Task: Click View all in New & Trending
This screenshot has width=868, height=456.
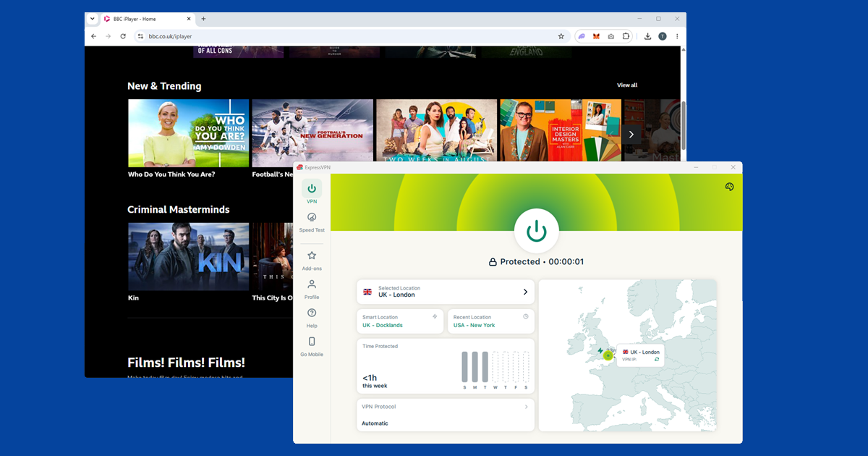Action: (x=627, y=85)
